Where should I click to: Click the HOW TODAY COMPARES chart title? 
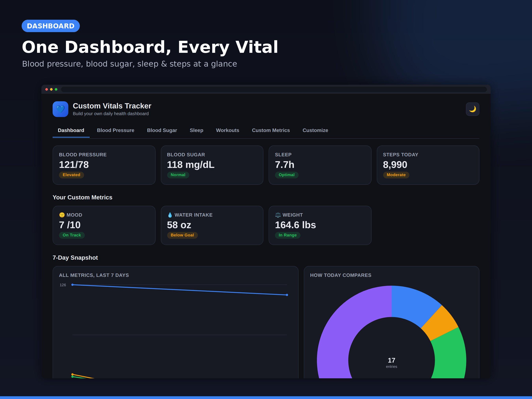pyautogui.click(x=340, y=275)
